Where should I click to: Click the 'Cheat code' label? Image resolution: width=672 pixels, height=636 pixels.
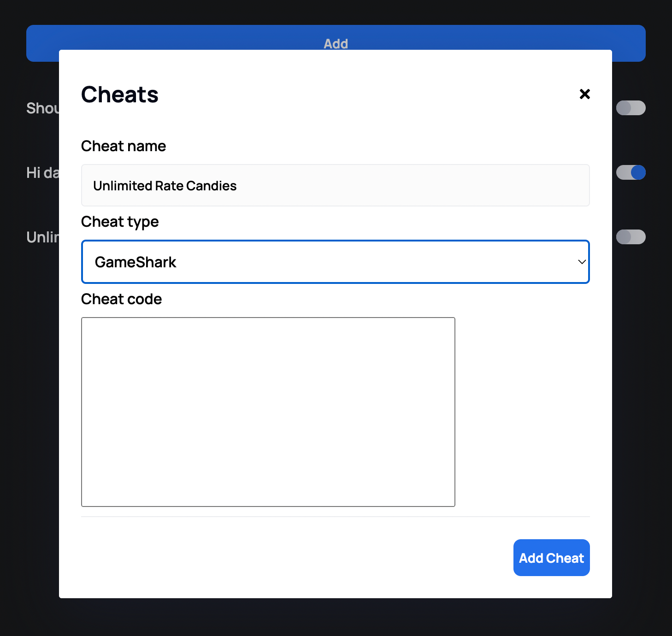122,299
